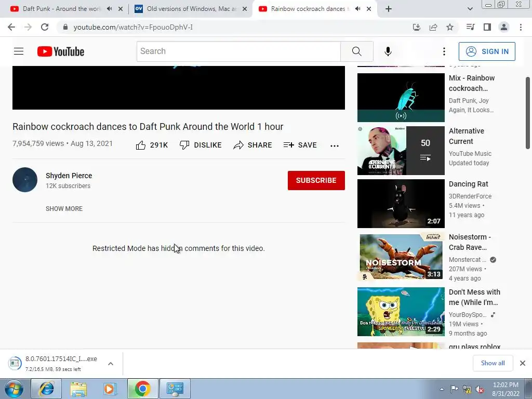The width and height of the screenshot is (532, 399).
Task: Launch Internet Explorer from taskbar
Action: click(46, 389)
